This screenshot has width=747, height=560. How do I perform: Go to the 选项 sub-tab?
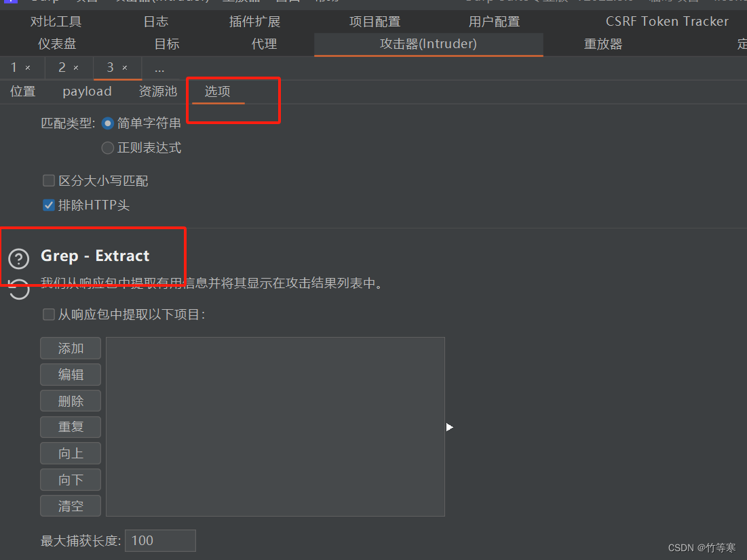tap(217, 92)
